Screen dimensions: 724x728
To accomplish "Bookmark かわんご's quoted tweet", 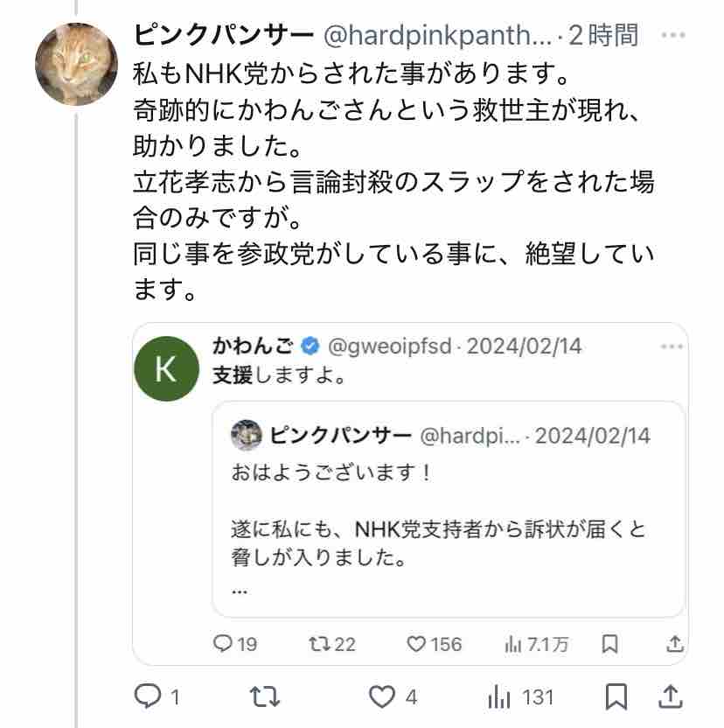I will coord(611,644).
